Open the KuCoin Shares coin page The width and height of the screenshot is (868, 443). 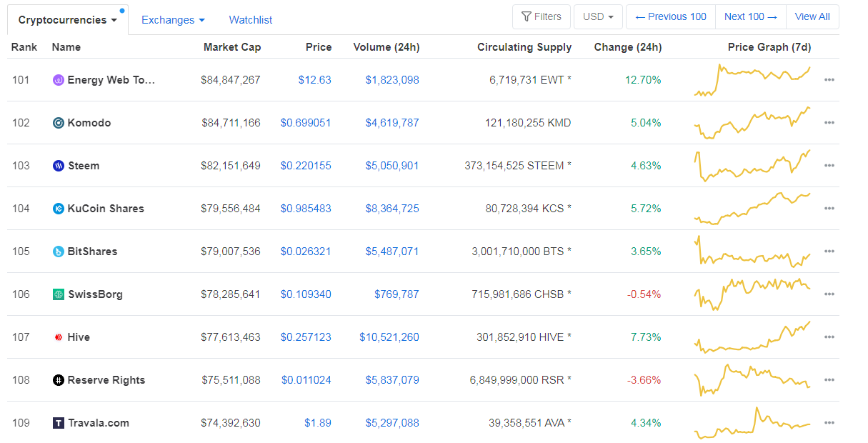[106, 209]
